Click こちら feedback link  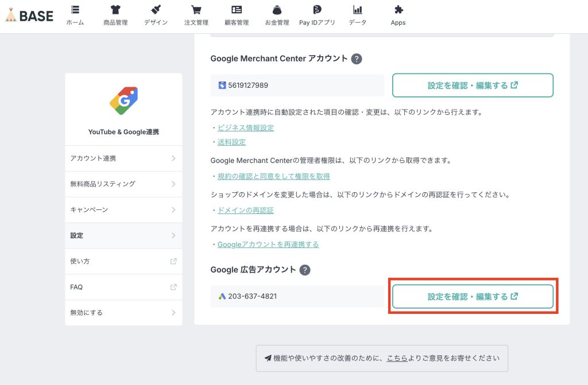[397, 359]
